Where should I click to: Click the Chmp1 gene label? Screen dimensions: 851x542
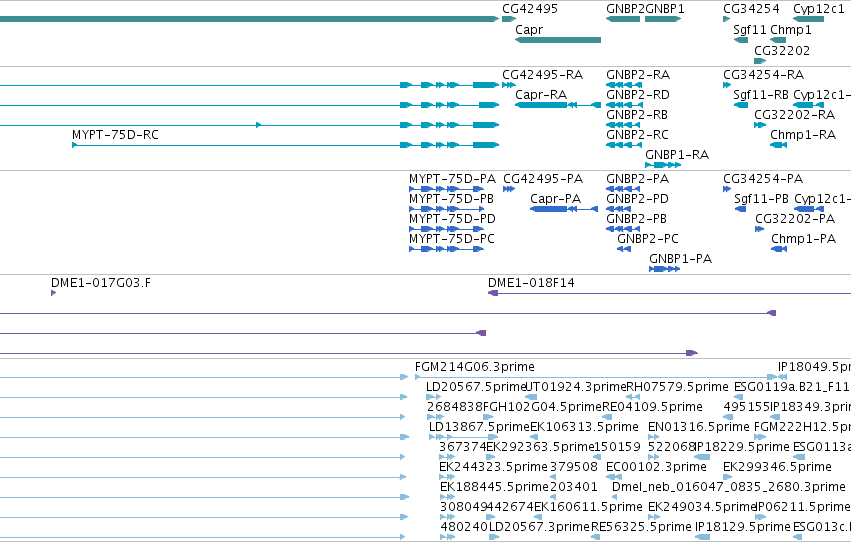click(791, 29)
